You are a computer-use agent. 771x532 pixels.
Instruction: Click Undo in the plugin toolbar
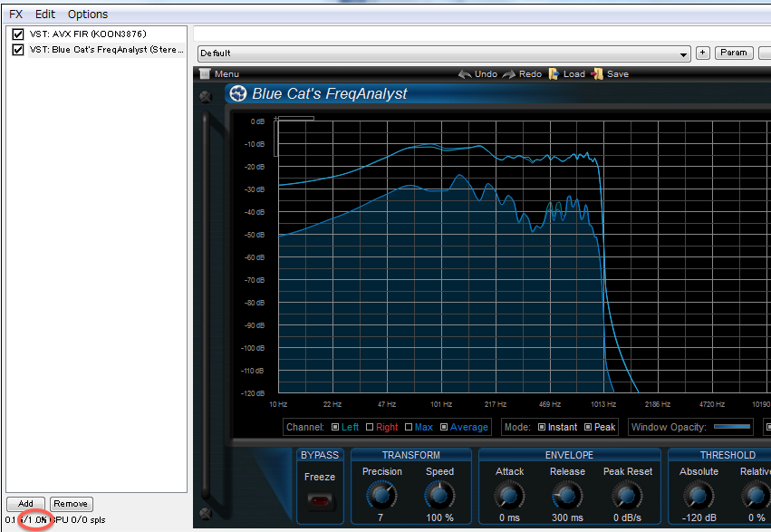486,73
